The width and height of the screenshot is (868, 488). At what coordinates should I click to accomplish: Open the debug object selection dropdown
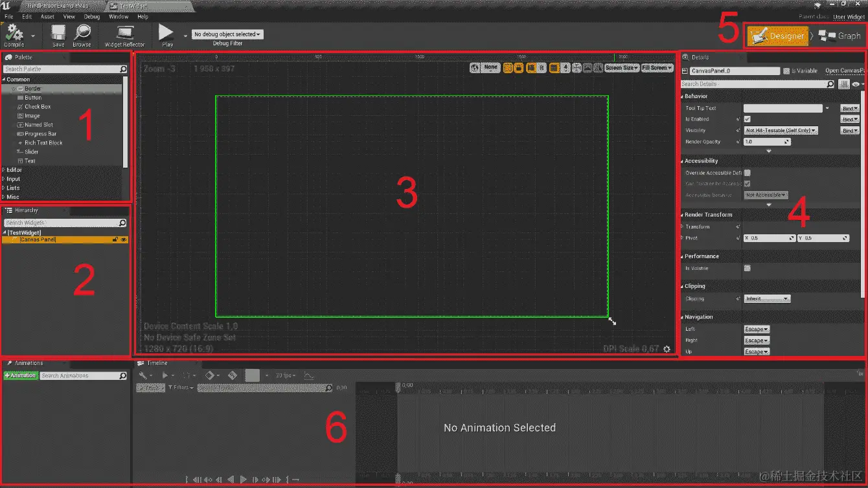(227, 34)
